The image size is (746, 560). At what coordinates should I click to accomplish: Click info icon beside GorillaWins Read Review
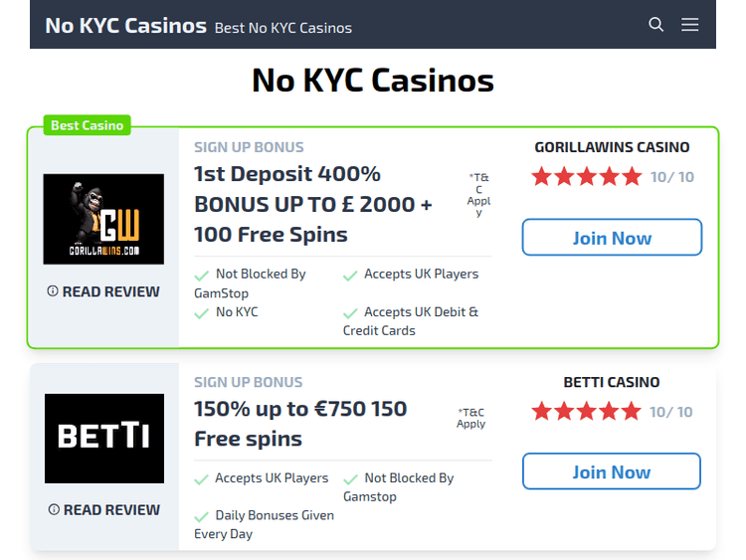(x=53, y=291)
